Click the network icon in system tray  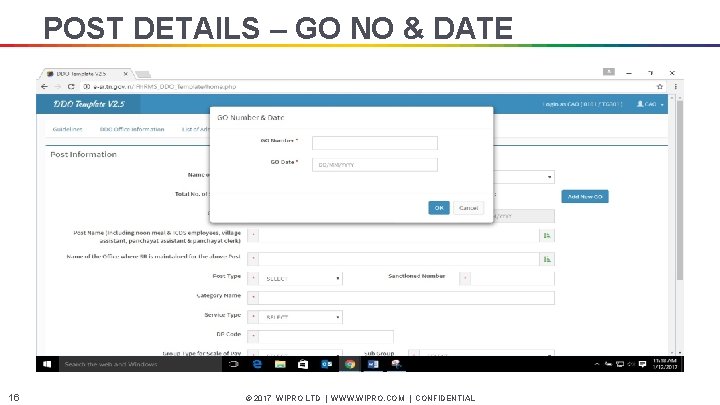[619, 364]
